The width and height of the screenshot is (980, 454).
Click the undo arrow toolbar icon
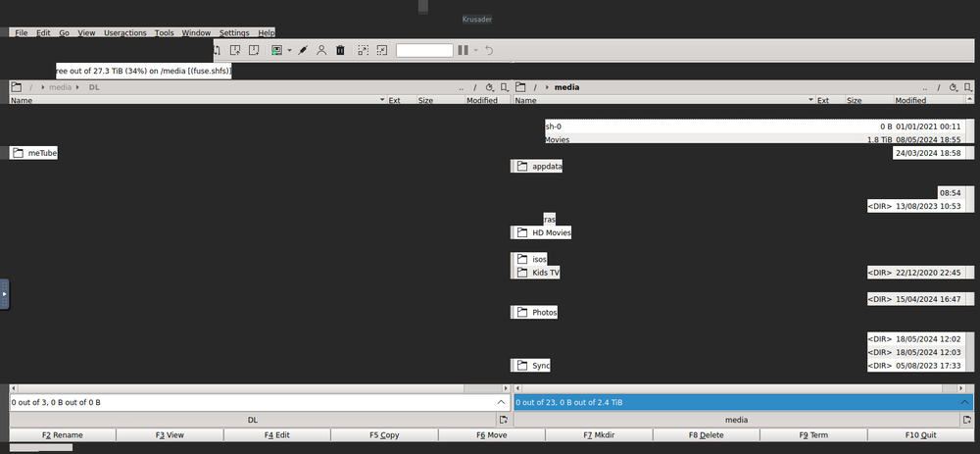point(489,50)
